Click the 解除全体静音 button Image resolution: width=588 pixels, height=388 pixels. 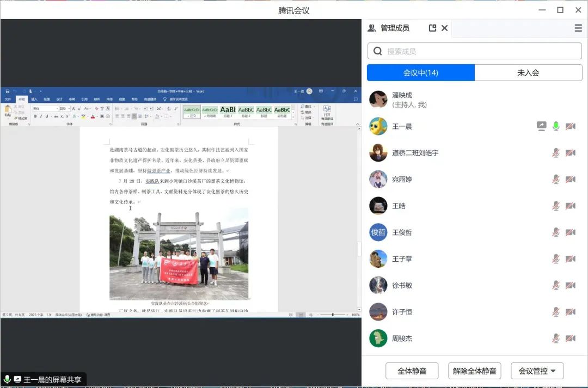(x=474, y=371)
